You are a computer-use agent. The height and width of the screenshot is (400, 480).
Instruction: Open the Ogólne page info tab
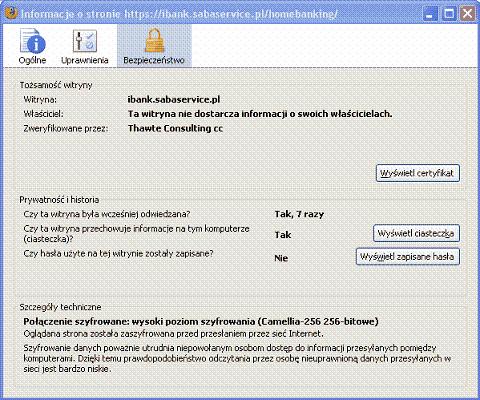point(32,46)
